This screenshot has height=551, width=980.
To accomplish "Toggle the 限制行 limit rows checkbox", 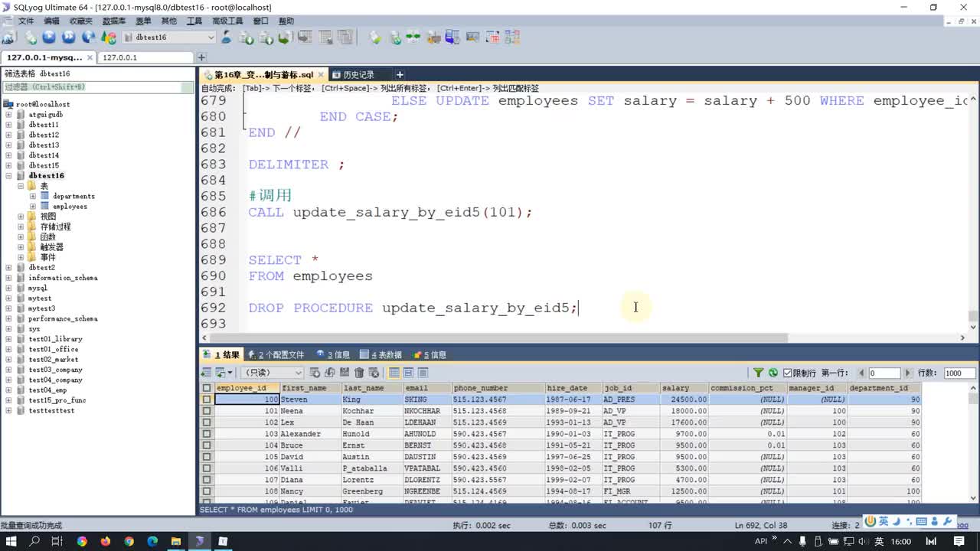I will [x=786, y=373].
